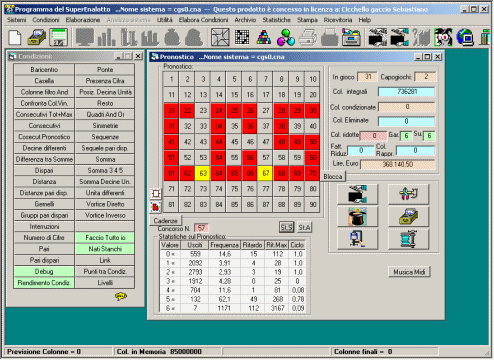This screenshot has width=494, height=360.
Task: Click the Capogiochi field showing 2
Action: point(426,77)
